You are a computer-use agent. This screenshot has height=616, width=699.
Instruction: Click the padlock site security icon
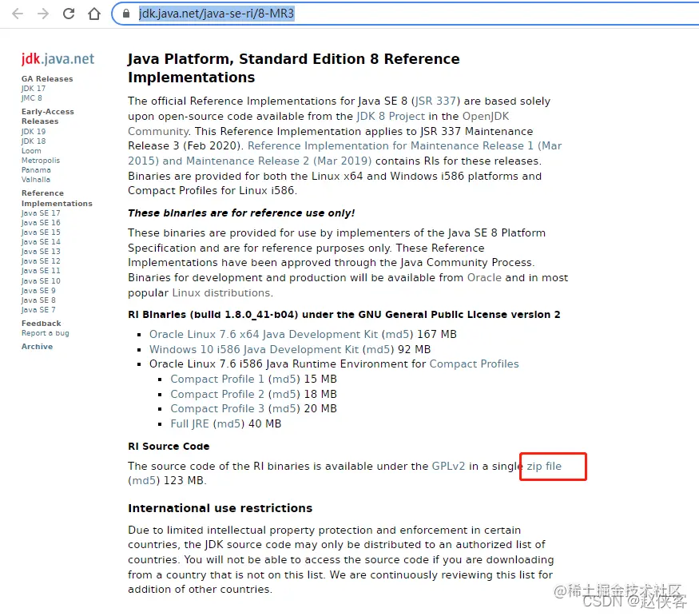[126, 14]
